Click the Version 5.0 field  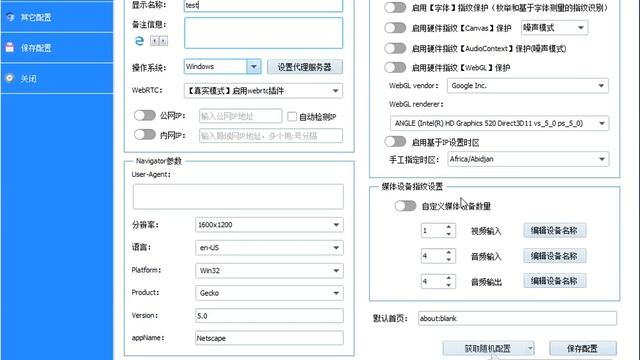269,316
